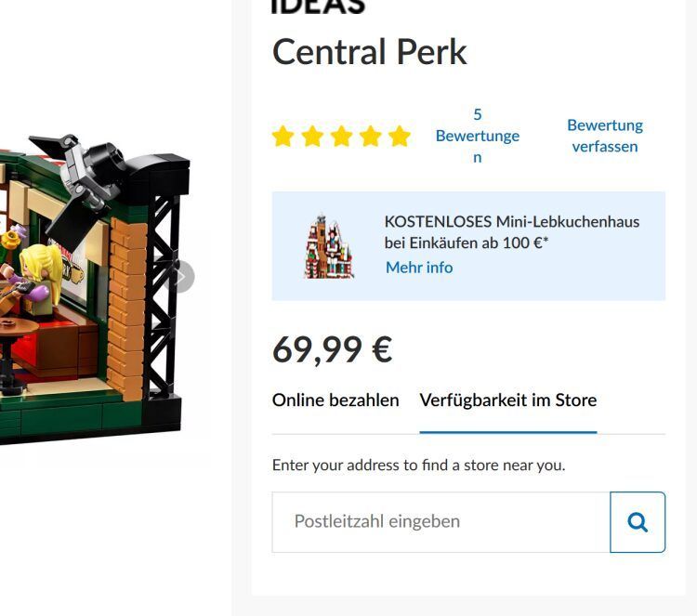Switch to Online bezahlen tab

tap(335, 400)
